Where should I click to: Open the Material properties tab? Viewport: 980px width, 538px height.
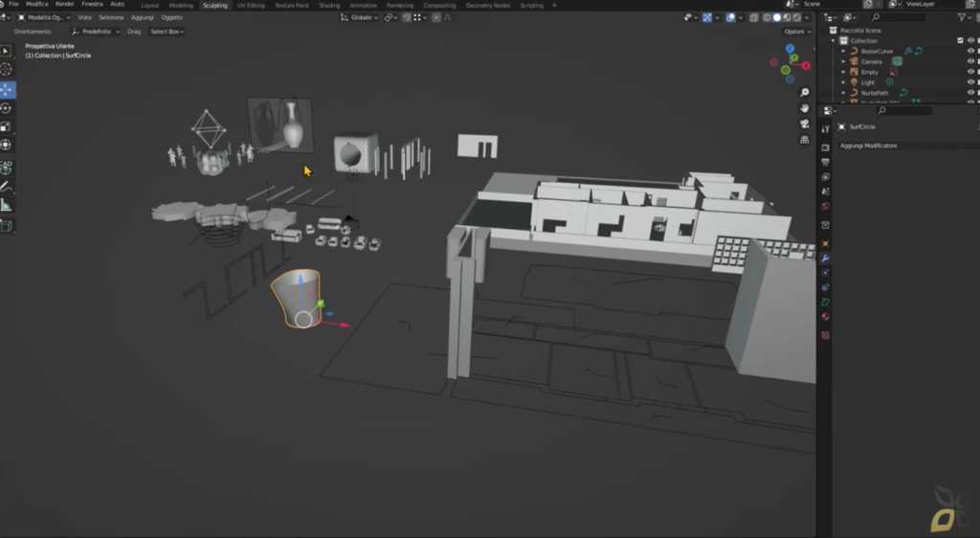[826, 317]
